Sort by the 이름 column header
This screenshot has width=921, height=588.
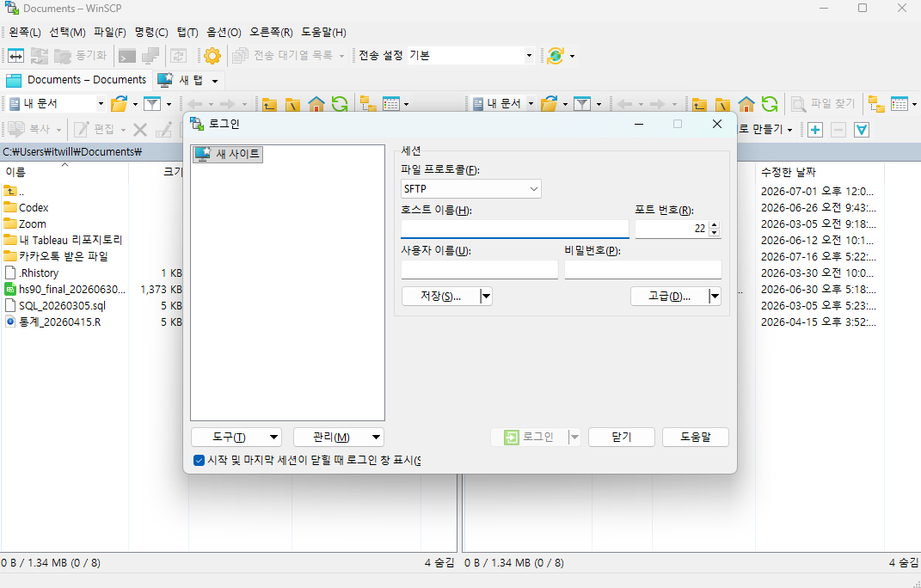coord(64,172)
